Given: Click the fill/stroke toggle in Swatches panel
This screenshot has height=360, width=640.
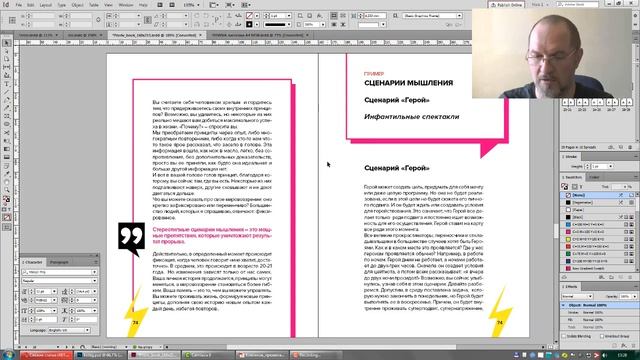Looking at the screenshot, I should (x=565, y=187).
